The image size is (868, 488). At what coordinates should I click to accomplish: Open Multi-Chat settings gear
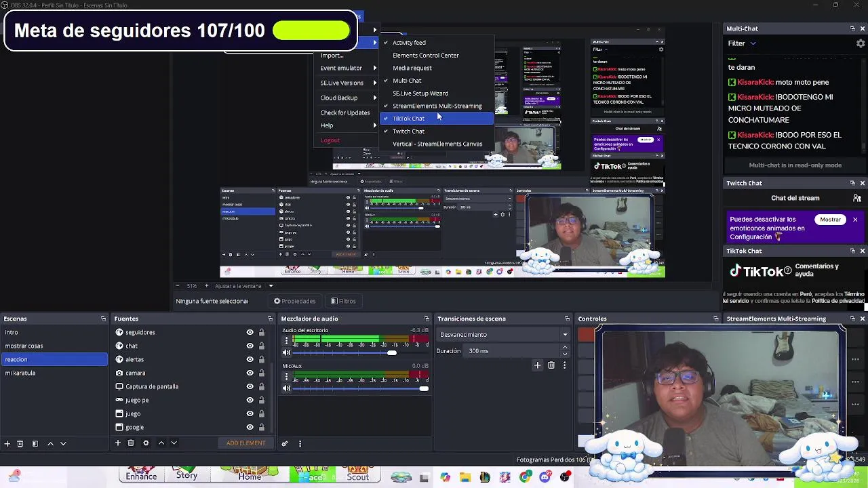point(861,43)
